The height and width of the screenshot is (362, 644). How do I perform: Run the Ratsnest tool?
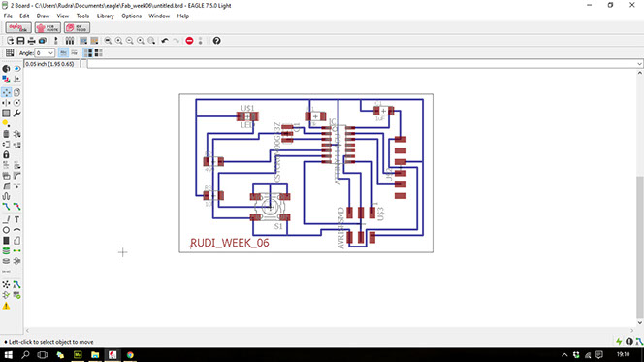click(x=6, y=284)
